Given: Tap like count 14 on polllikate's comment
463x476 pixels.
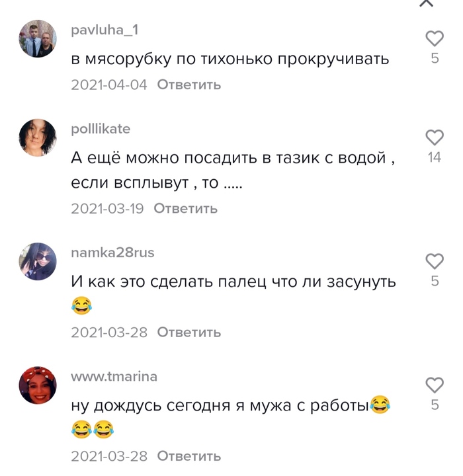Looking at the screenshot, I should click(435, 157).
